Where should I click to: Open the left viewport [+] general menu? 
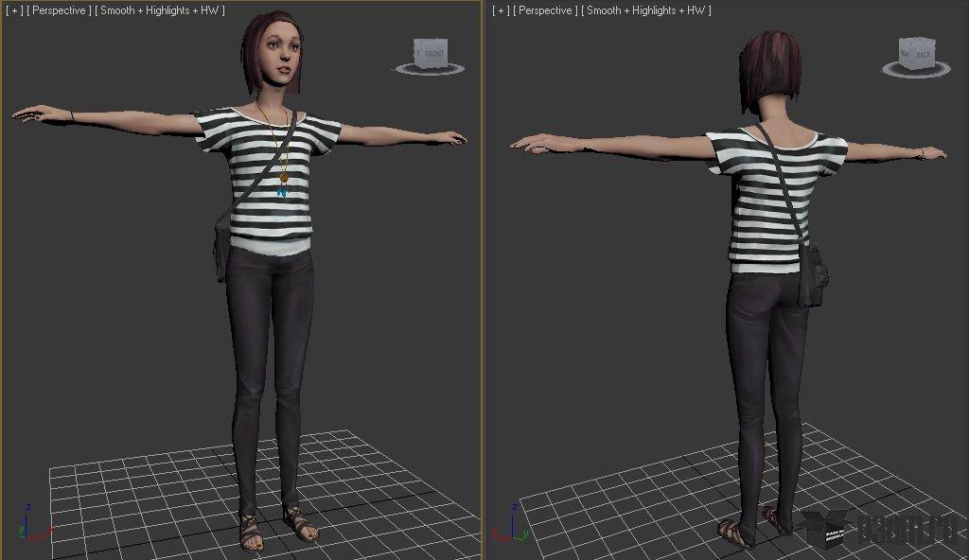coord(13,10)
